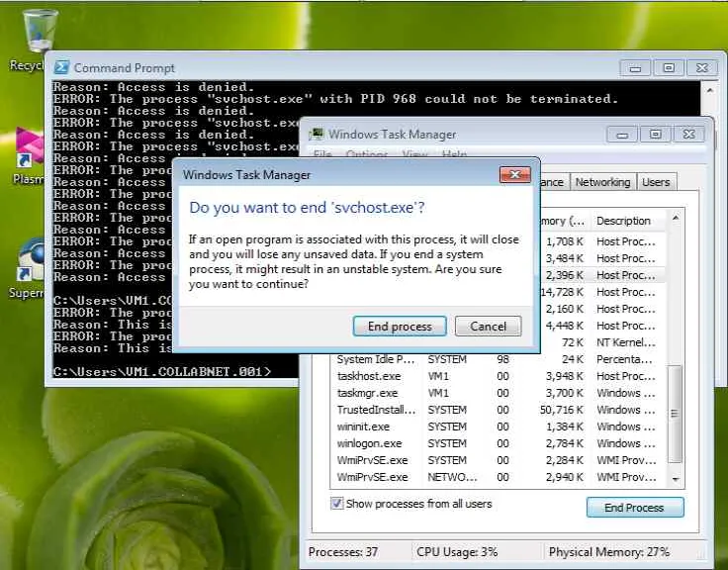Sort by the Memory column header
This screenshot has width=728, height=570.
click(564, 221)
